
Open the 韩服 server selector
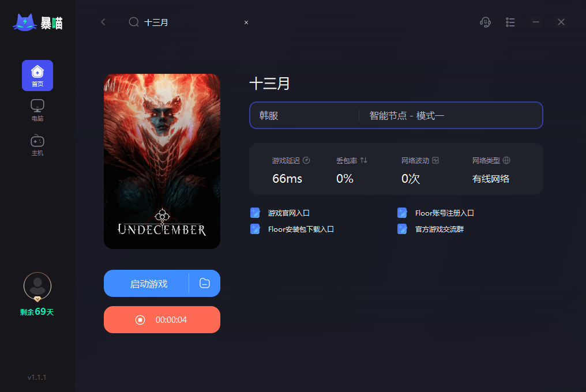coord(304,115)
